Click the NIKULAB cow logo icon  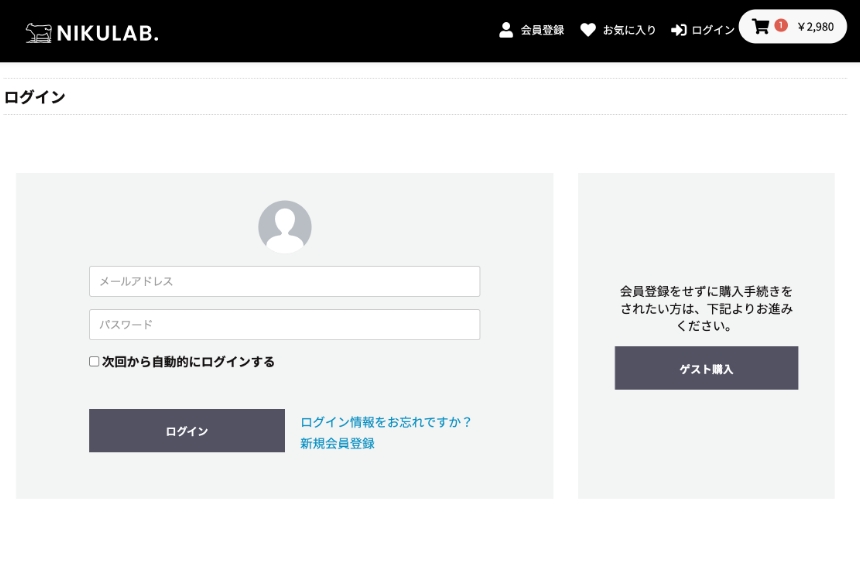(x=38, y=33)
